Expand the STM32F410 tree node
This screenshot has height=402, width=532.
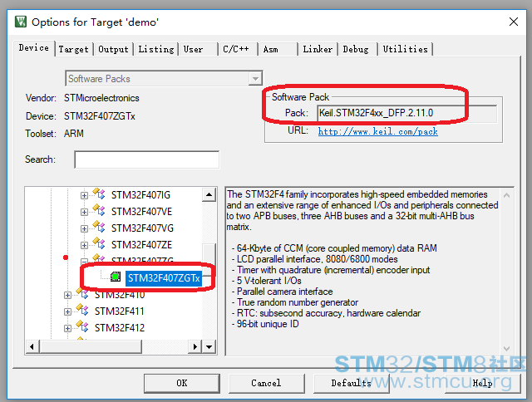pos(67,295)
